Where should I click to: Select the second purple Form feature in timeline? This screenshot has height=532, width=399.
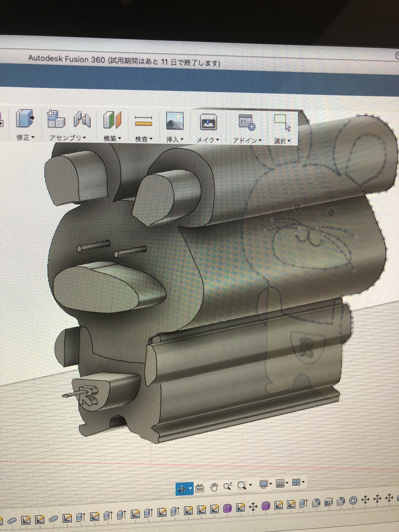(x=266, y=505)
